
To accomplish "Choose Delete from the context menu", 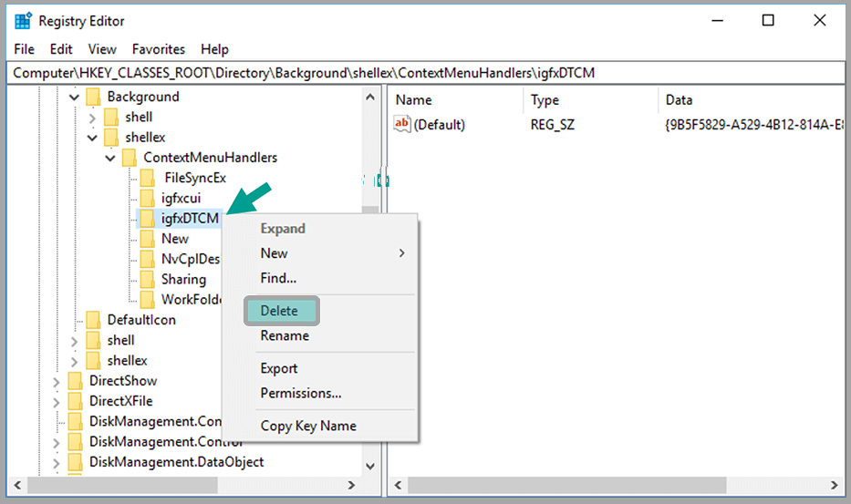I will click(281, 311).
